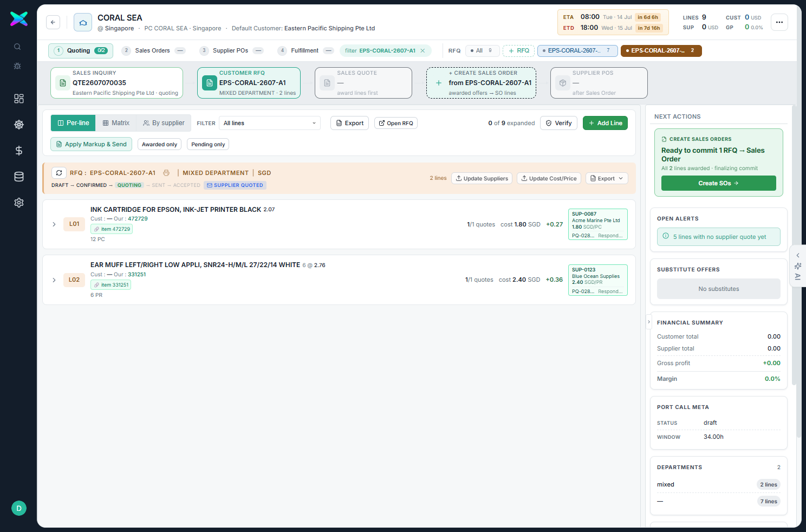
Task: Remove the EPS-CORAL-2607-A1 filter chip
Action: (422, 50)
